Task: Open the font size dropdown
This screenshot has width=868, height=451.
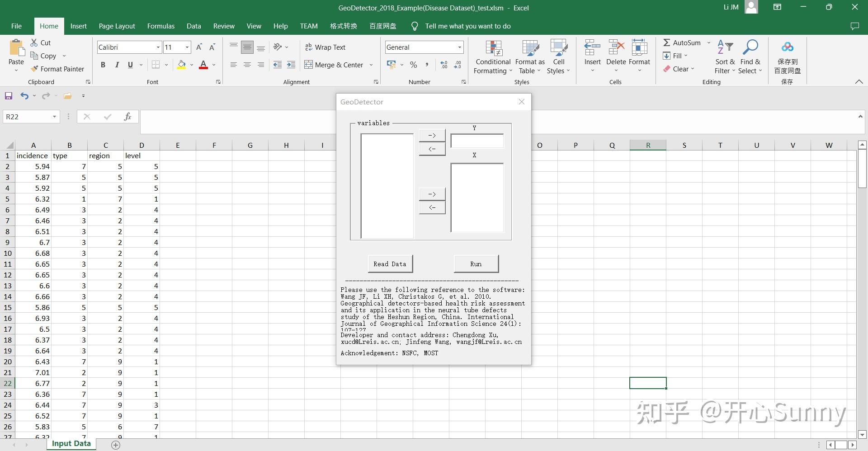Action: 187,47
